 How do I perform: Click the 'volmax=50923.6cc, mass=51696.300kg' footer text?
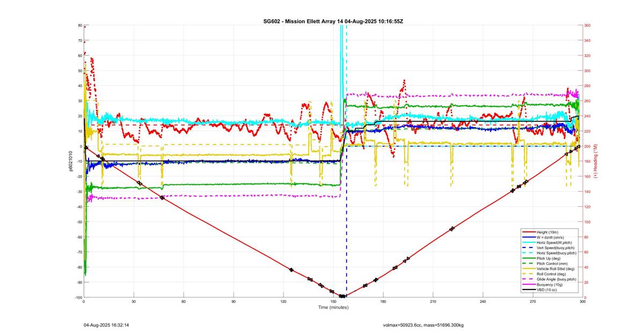(423, 325)
